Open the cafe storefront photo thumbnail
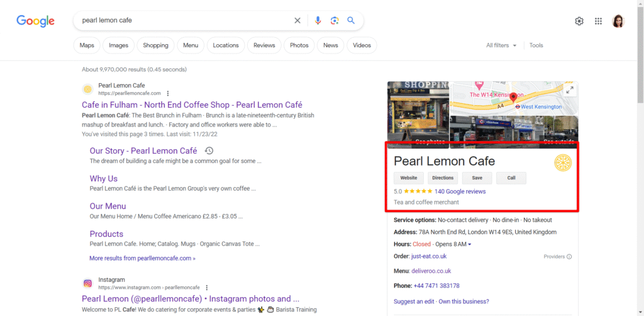The width and height of the screenshot is (644, 316). tap(418, 114)
